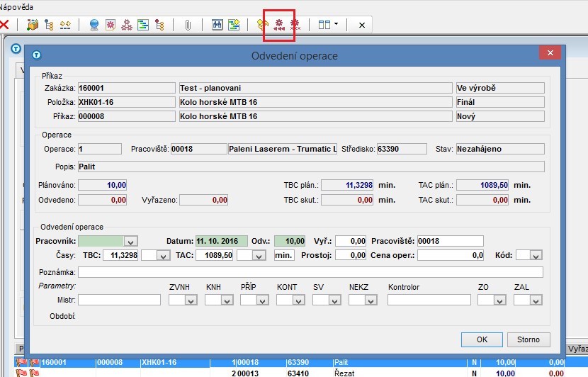588x377 pixels.
Task: Click the red X delete icon in toolbar
Action: (4, 25)
